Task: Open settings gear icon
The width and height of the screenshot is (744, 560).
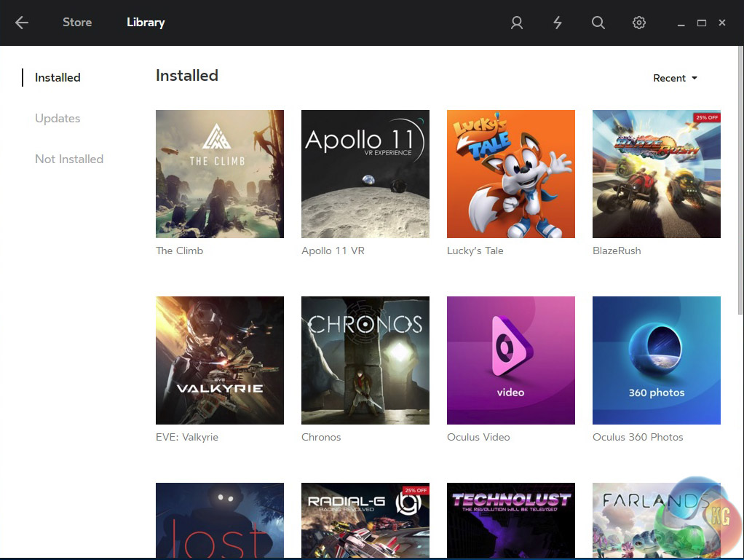Action: [639, 23]
